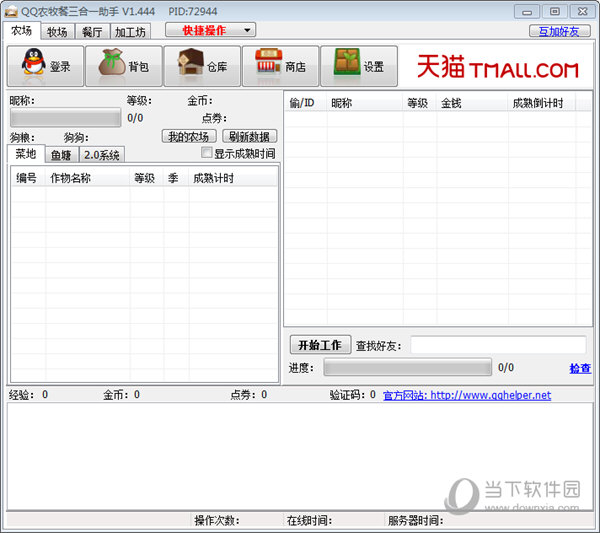The height and width of the screenshot is (533, 600).
Task: Sort by 成熟计时 column header
Action: coord(233,178)
